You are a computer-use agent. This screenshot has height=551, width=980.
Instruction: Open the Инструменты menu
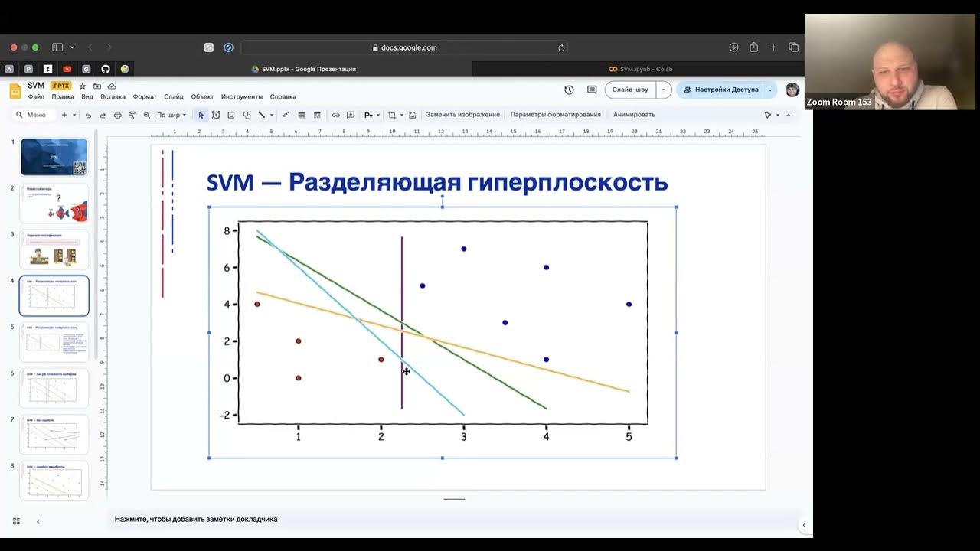(242, 97)
